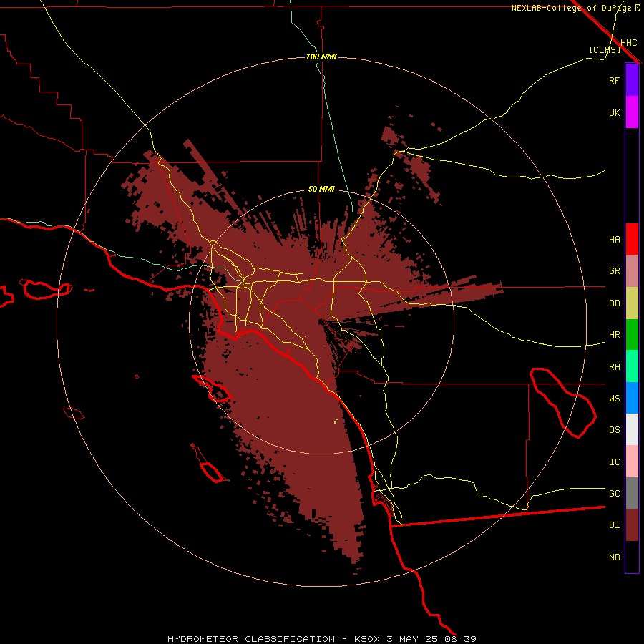Click the GC legend label
The width and height of the screenshot is (644, 644).
[x=614, y=494]
